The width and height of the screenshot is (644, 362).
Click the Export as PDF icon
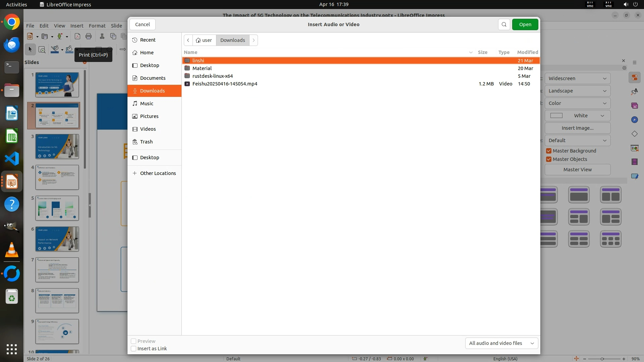click(77, 37)
